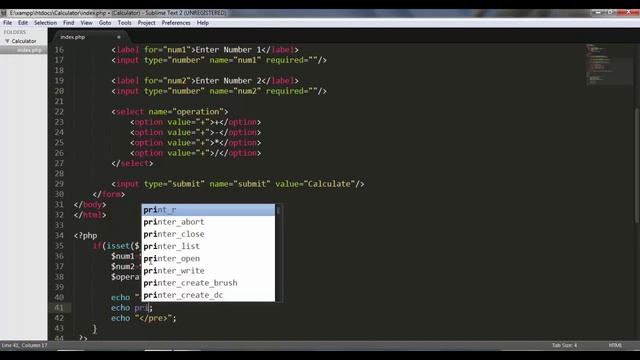Choose printer_create_brush from autocomplete list
The width and height of the screenshot is (640, 360).
[208, 283]
